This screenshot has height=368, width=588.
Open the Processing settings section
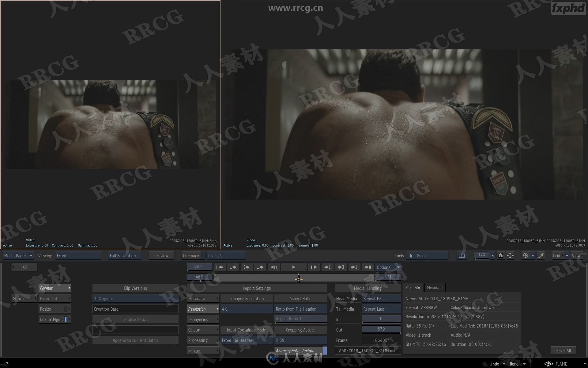pyautogui.click(x=203, y=340)
